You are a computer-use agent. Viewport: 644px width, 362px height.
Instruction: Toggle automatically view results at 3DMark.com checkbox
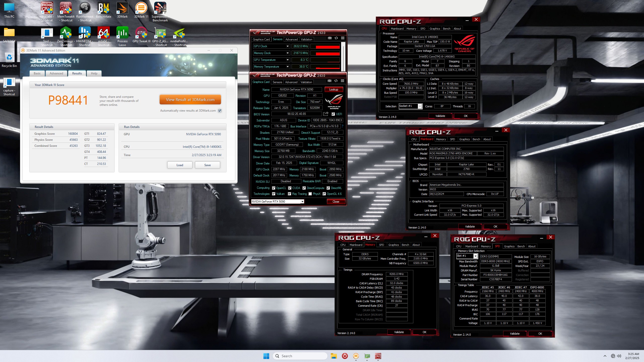[220, 111]
